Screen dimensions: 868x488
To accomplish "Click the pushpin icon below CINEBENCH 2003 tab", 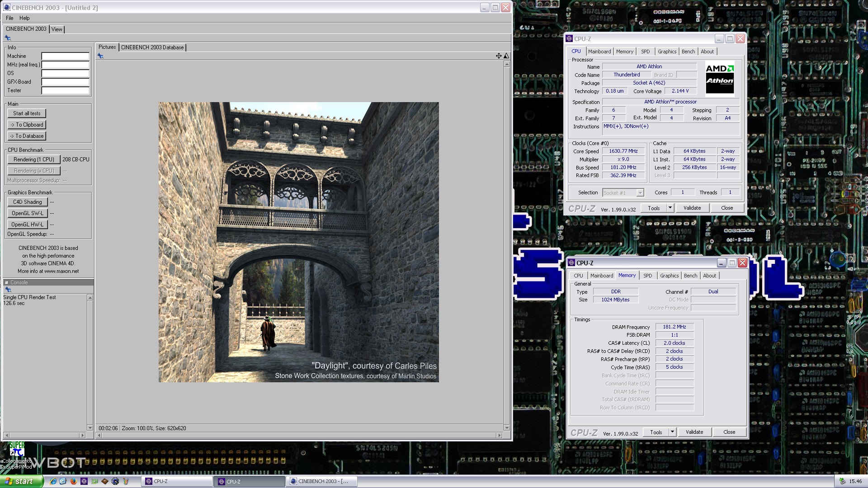I will tap(8, 38).
